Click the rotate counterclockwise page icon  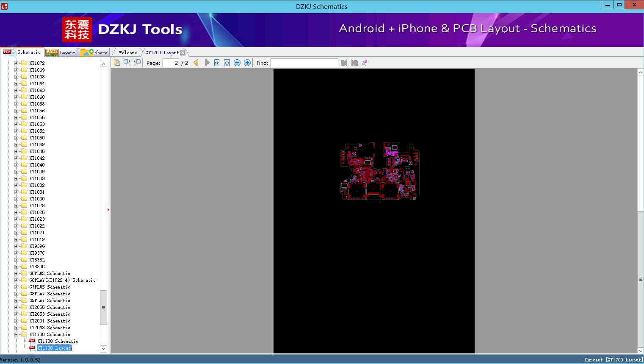pyautogui.click(x=127, y=63)
